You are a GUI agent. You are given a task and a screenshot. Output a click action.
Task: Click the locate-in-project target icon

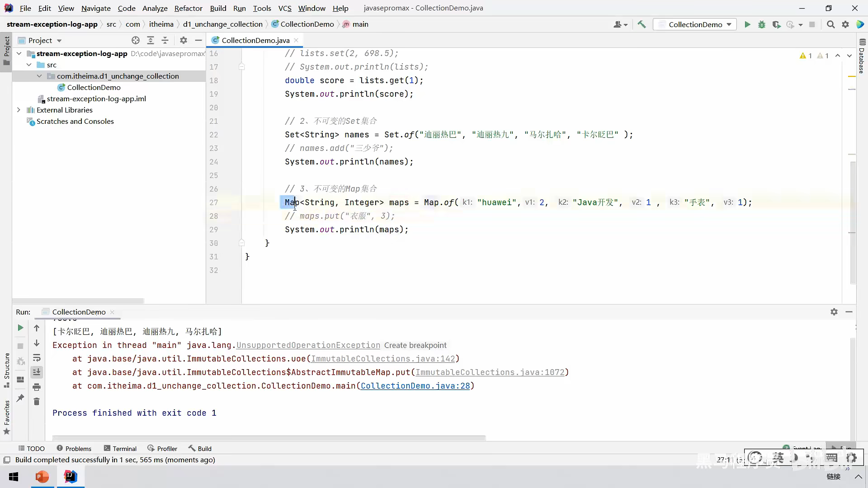click(135, 40)
